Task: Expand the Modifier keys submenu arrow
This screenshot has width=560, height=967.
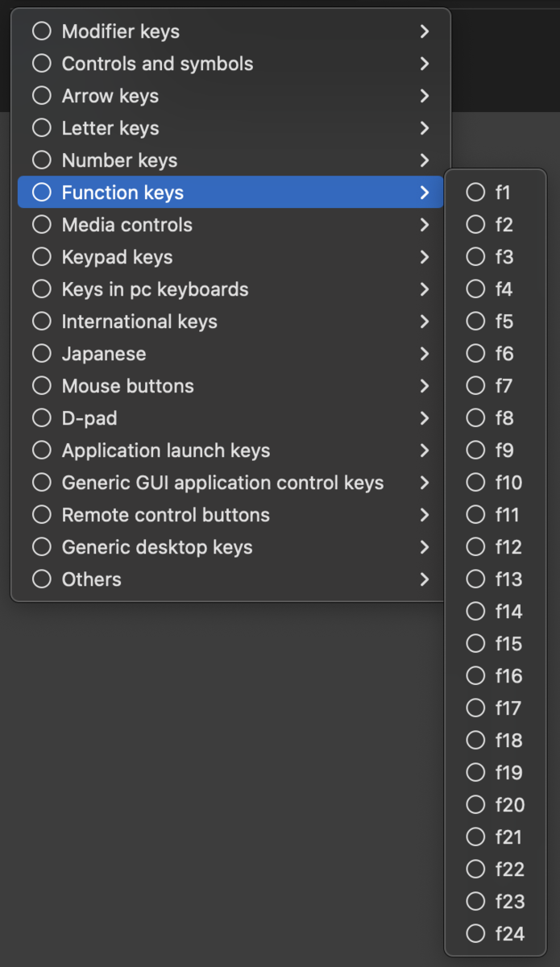Action: (425, 31)
